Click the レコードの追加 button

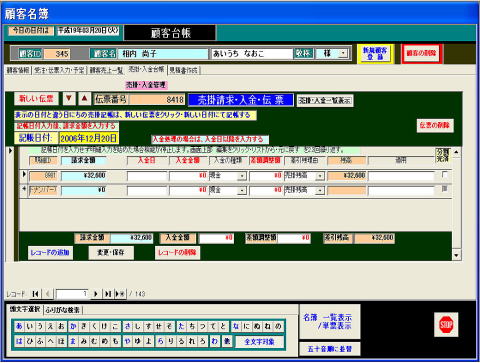50,252
